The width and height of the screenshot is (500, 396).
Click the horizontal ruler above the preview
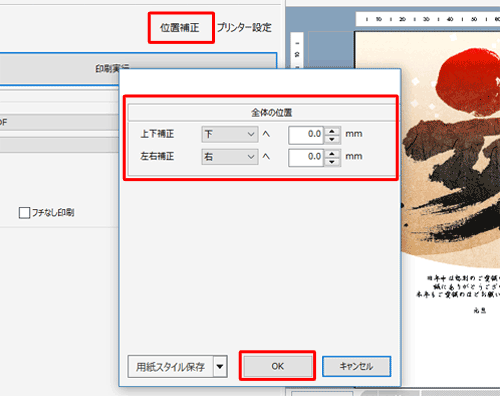[x=428, y=19]
